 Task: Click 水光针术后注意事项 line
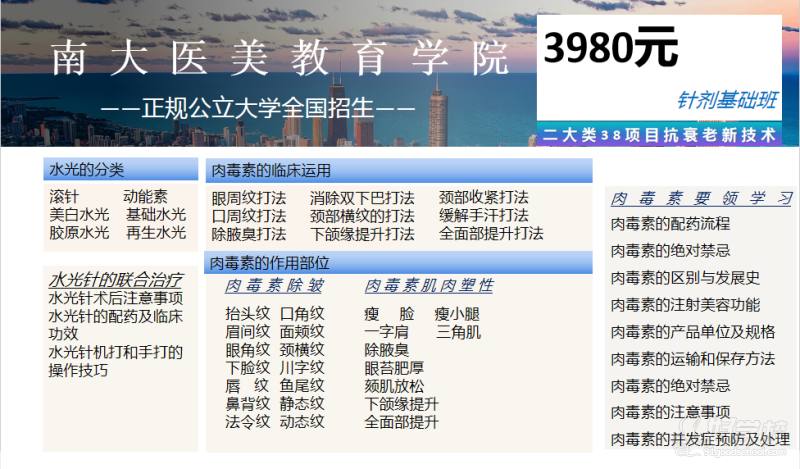click(x=116, y=298)
